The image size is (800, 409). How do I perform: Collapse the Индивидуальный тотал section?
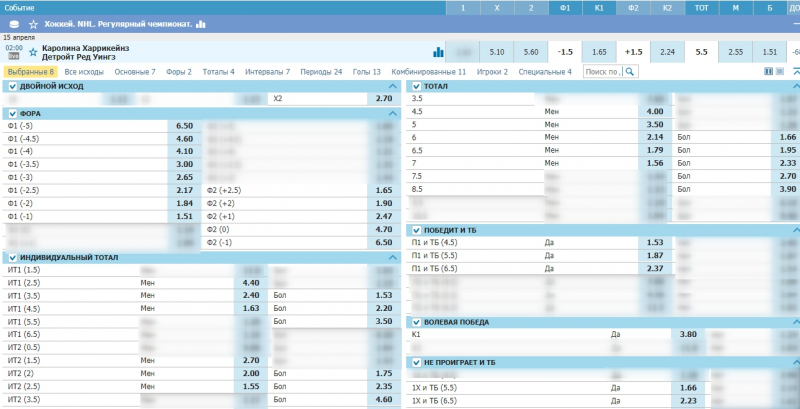tap(393, 258)
